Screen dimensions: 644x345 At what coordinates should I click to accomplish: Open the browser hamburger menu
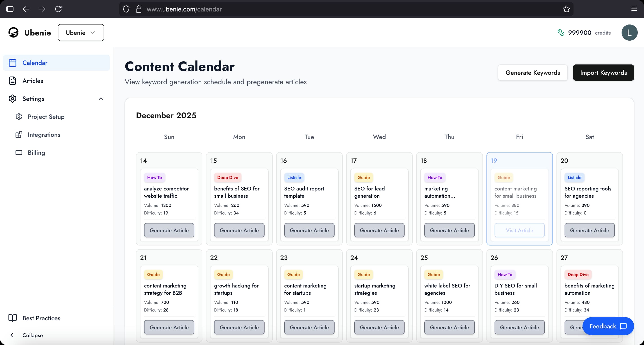634,9
